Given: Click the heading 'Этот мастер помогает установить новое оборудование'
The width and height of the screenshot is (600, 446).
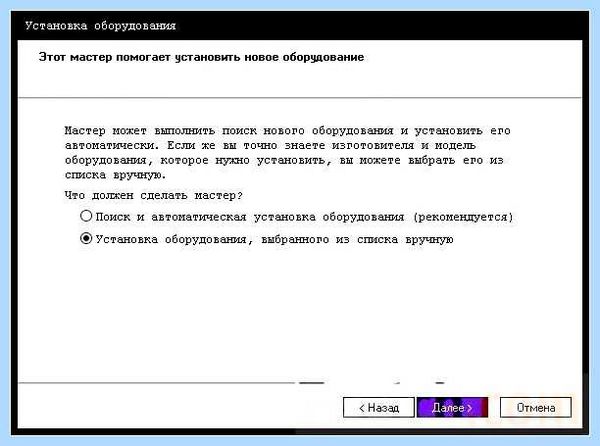Looking at the screenshot, I should (201, 57).
